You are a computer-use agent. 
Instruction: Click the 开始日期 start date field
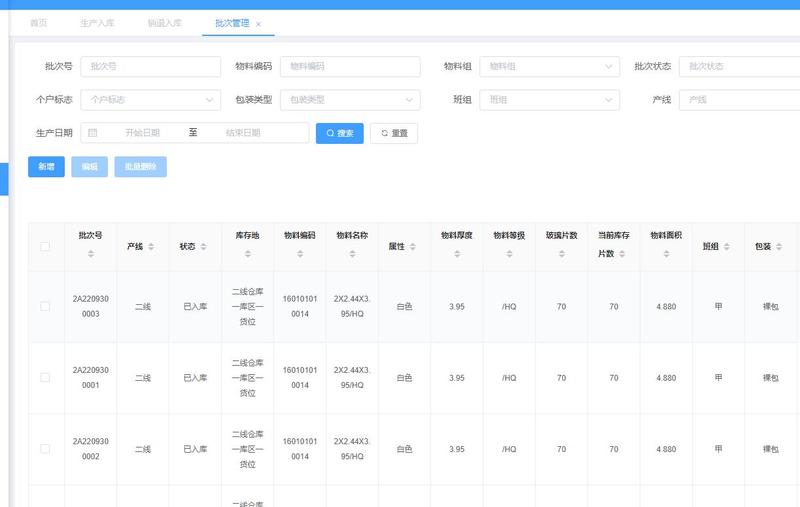(142, 133)
